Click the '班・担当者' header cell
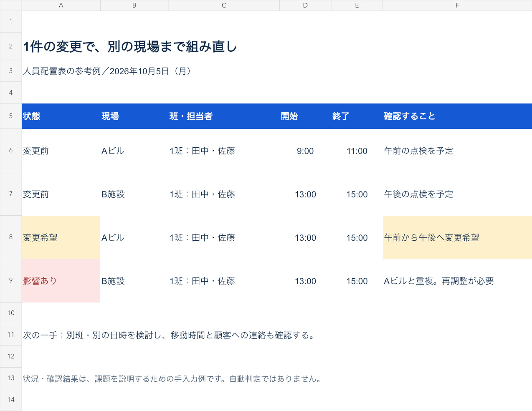Screen dimensions: 532x411 (x=224, y=116)
